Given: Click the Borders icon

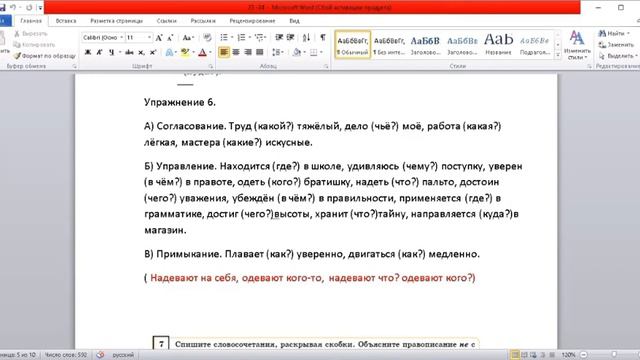Looking at the screenshot, I should pyautogui.click(x=313, y=52).
